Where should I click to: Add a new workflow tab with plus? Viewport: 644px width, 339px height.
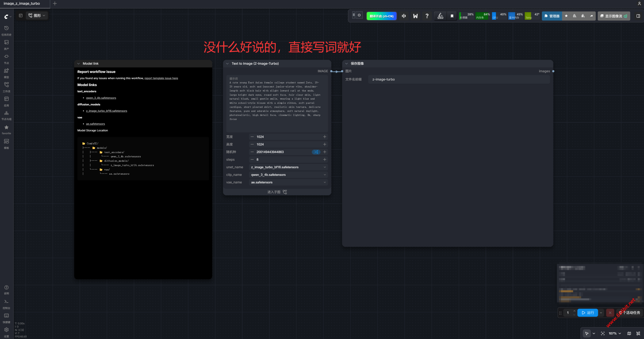55,4
